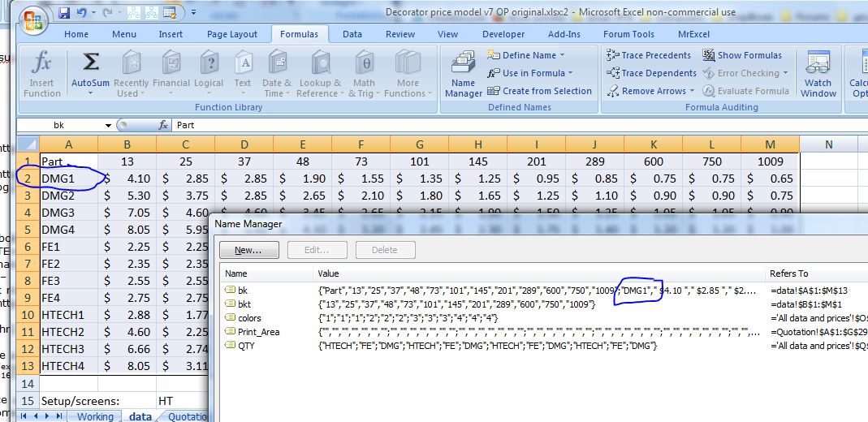The image size is (868, 422).
Task: Expand the Remove Arrows dropdown arrow
Action: click(x=691, y=91)
